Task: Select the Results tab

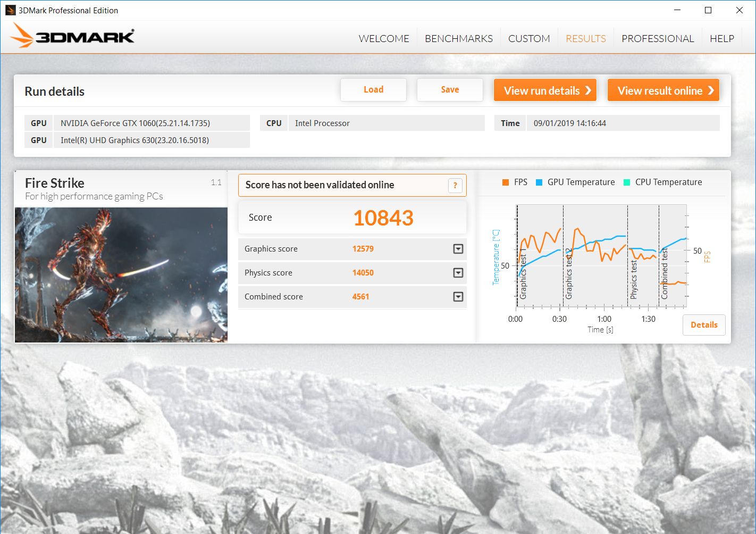Action: pos(586,39)
